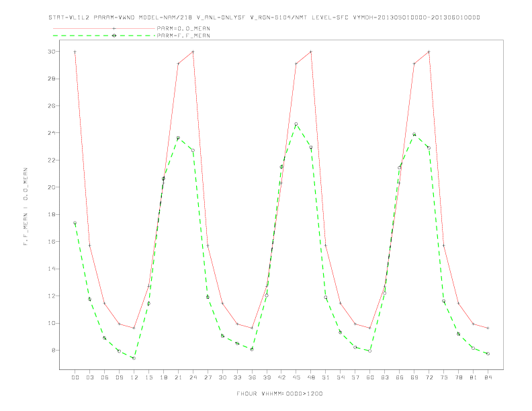This screenshot has width=532, height=411.
Task: Click x-axis forecast hour label 57
Action: click(x=355, y=377)
